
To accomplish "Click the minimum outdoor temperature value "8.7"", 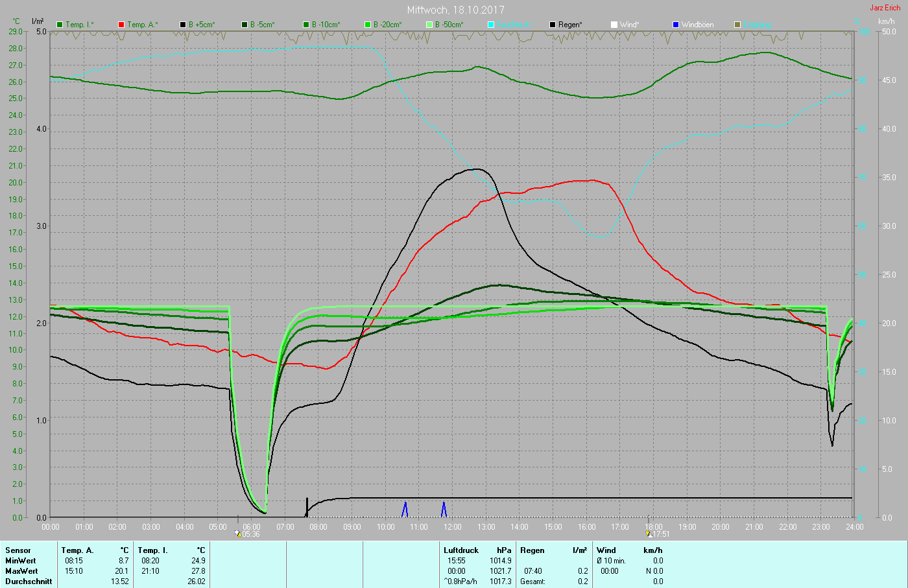I will coord(123,561).
